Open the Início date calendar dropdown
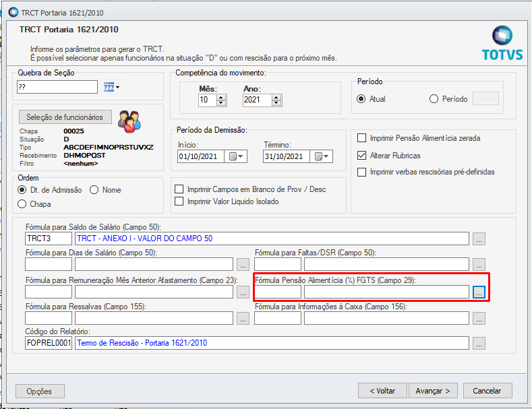 click(236, 156)
